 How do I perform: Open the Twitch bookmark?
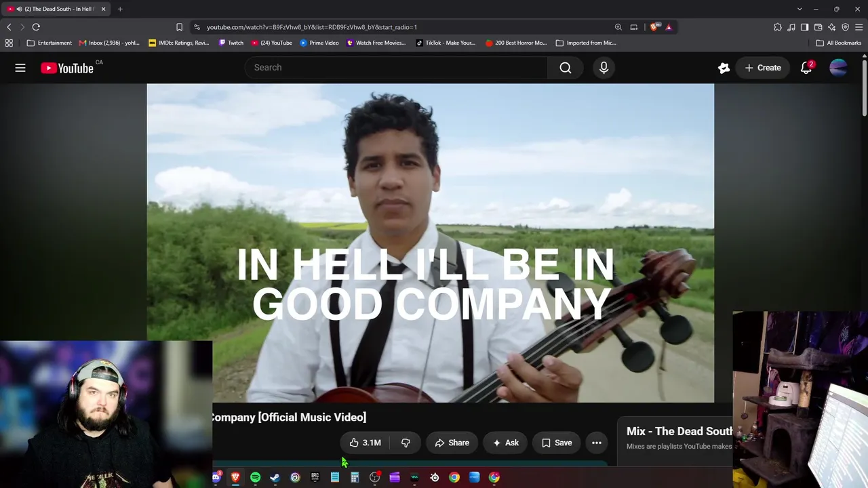point(231,43)
